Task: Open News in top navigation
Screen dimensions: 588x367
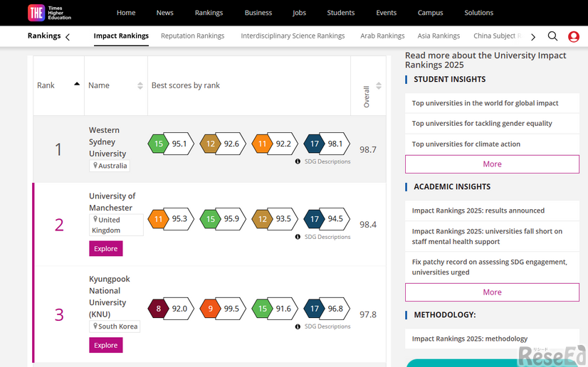Action: (165, 13)
